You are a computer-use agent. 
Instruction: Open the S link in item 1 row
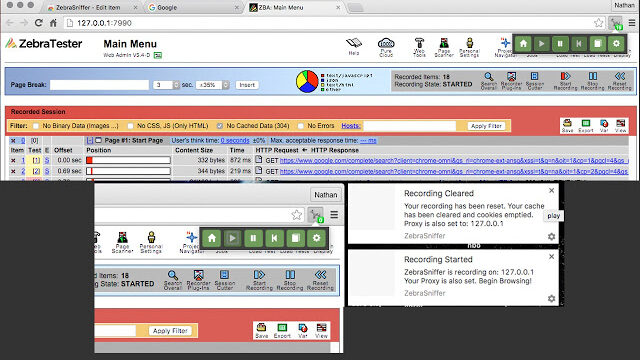click(47, 160)
